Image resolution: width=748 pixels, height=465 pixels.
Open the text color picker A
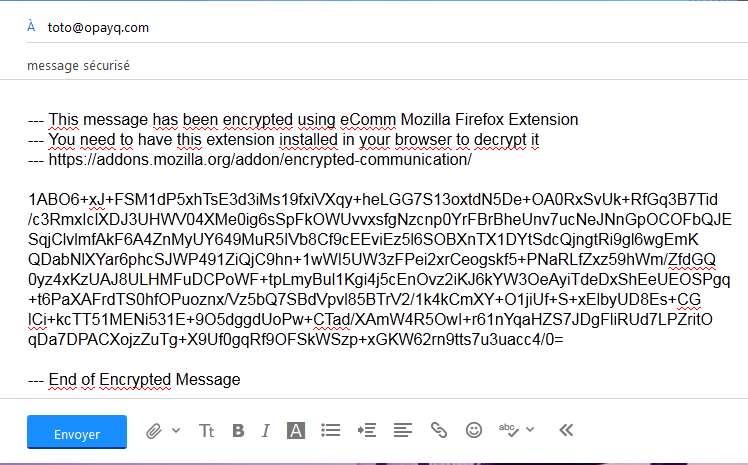(x=296, y=431)
